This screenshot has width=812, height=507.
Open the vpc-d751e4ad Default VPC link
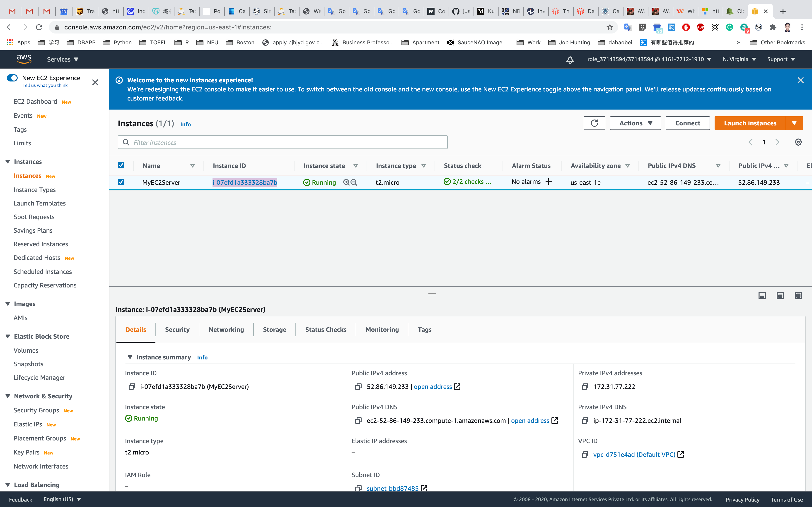[x=634, y=454]
